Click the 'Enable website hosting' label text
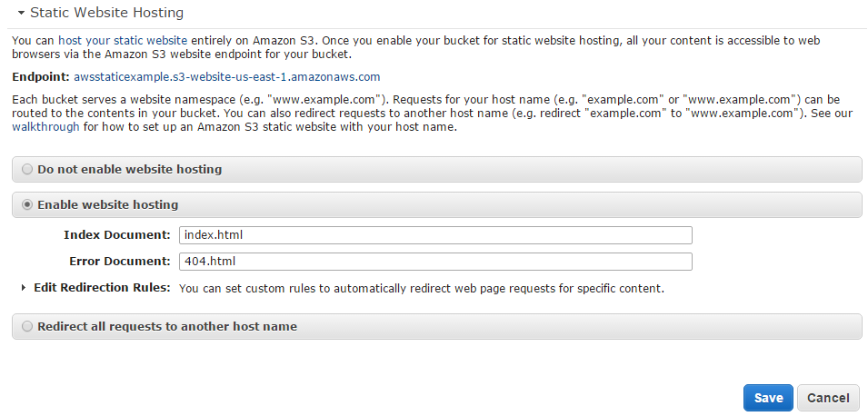Screen dimensions: 868x416 107,204
